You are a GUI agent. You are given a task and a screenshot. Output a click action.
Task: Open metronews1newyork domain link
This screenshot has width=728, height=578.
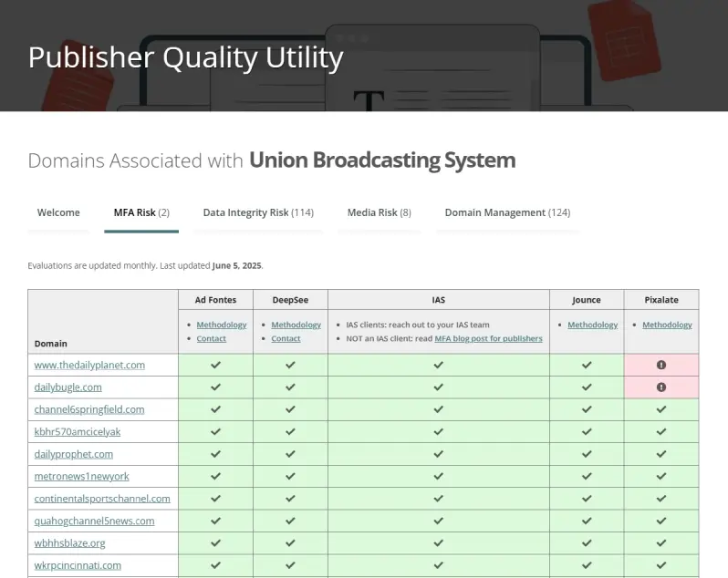[82, 477]
